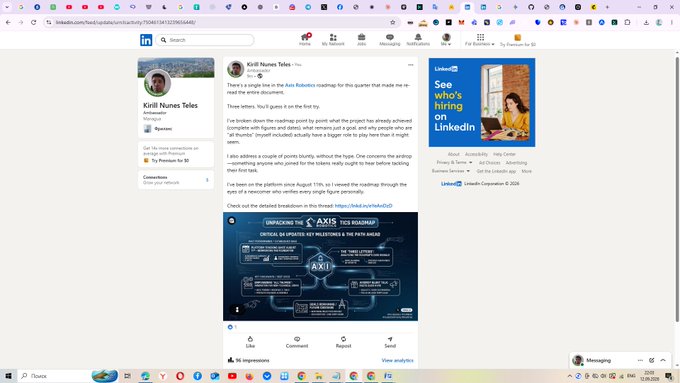The height and width of the screenshot is (383, 680).
Task: Click the Accessibility footer link
Action: tap(476, 154)
